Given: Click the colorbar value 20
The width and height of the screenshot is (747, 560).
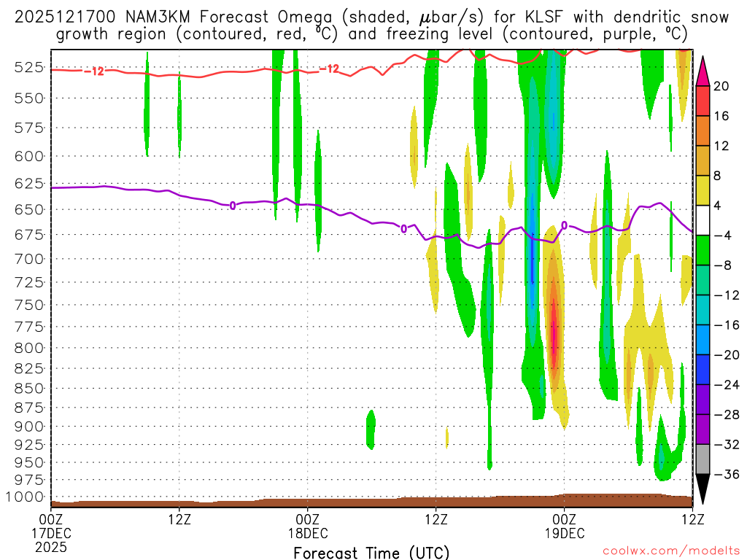Looking at the screenshot, I should click(721, 86).
